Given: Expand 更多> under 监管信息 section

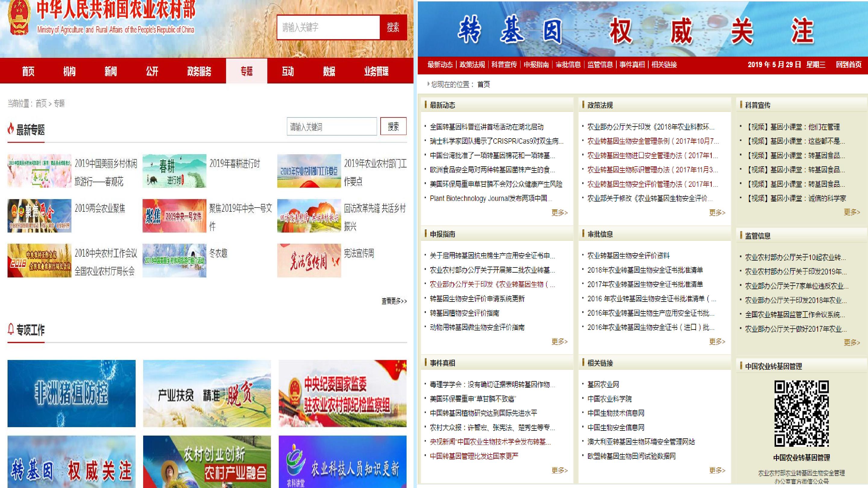Looking at the screenshot, I should [x=851, y=343].
